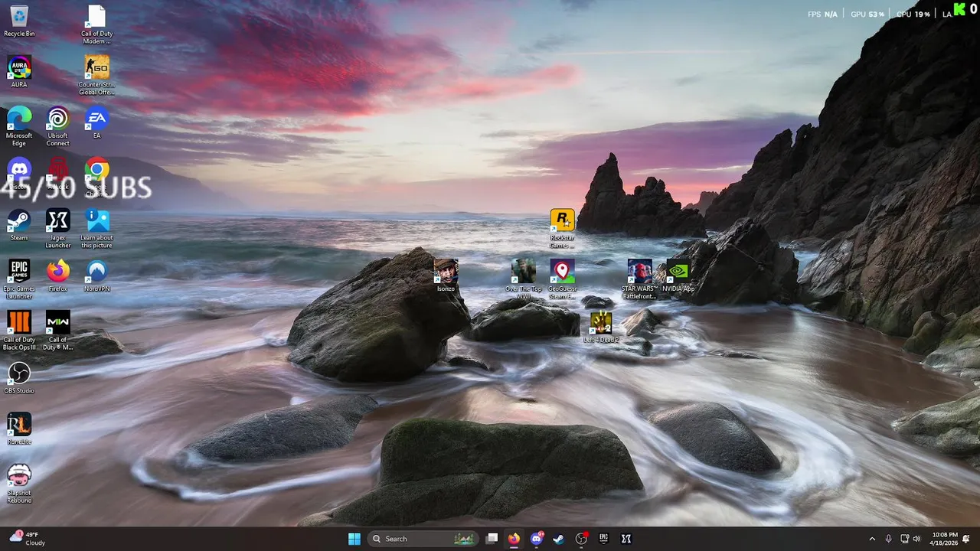The image size is (980, 551).
Task: Select the GeoGuessr Steam Edition icon
Action: coord(562,279)
